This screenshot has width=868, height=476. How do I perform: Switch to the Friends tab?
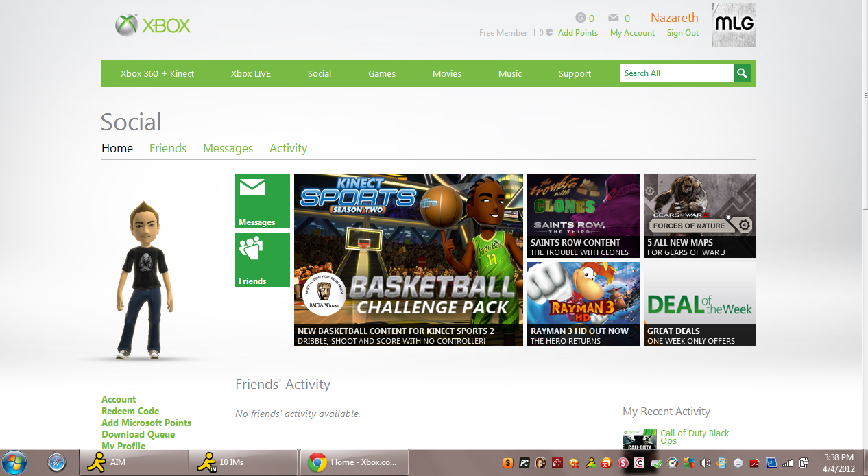168,148
